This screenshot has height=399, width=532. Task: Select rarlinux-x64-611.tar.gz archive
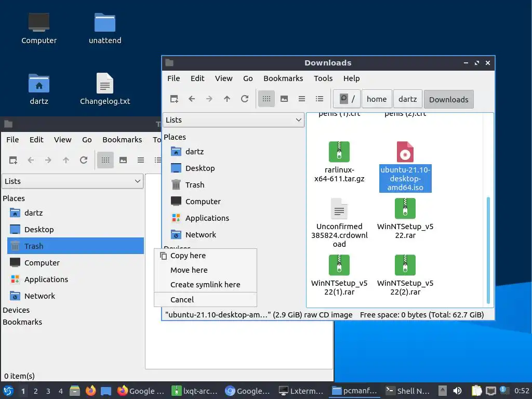339,162
